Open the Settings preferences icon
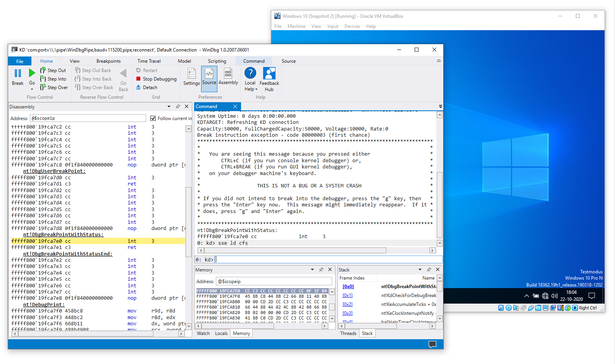This screenshot has height=364, width=615. 191,74
